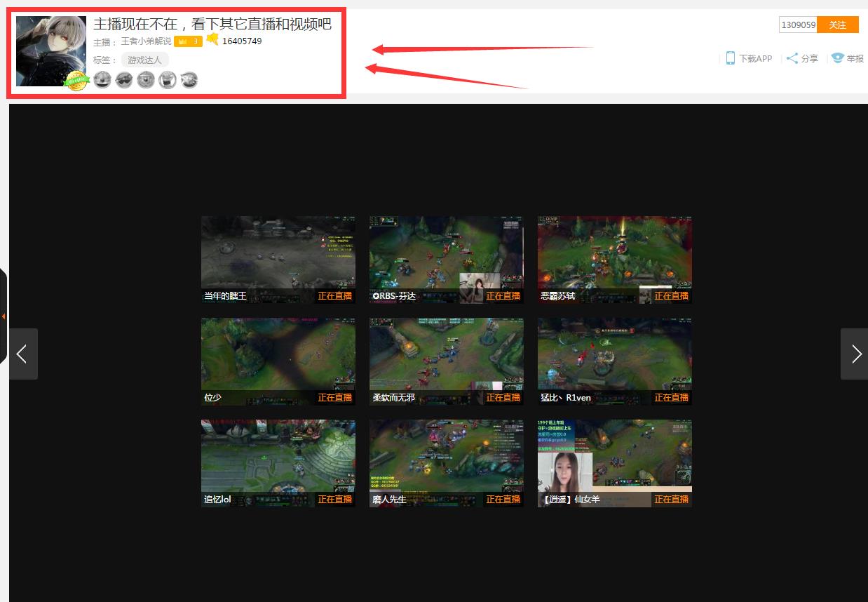Viewport: 868px width, 602px height.
Task: Click the 下载APP phone icon
Action: coord(730,58)
